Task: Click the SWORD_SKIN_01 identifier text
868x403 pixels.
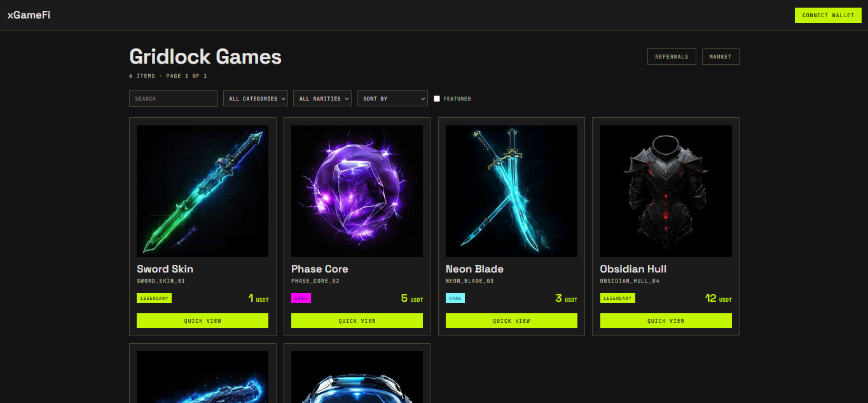Action: (x=161, y=281)
